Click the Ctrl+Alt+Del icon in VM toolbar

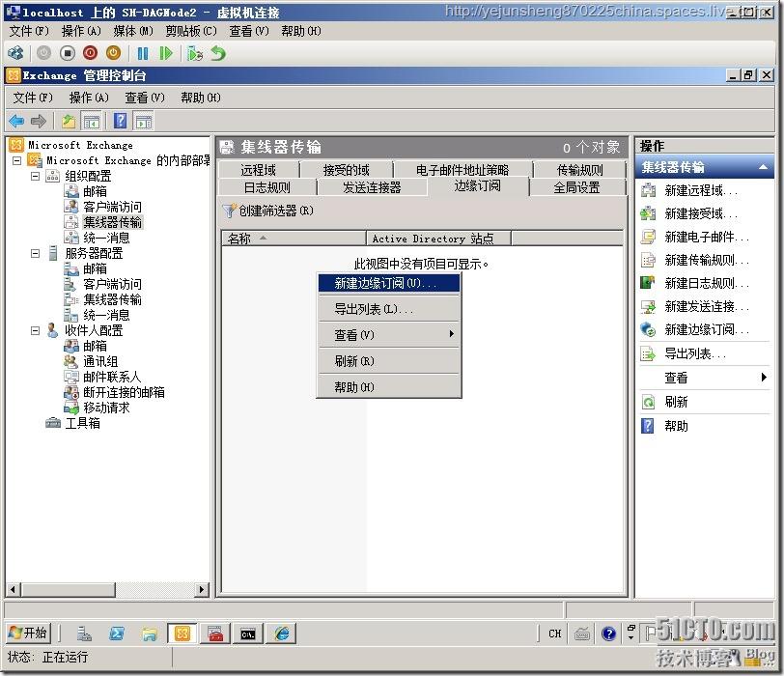tap(15, 53)
